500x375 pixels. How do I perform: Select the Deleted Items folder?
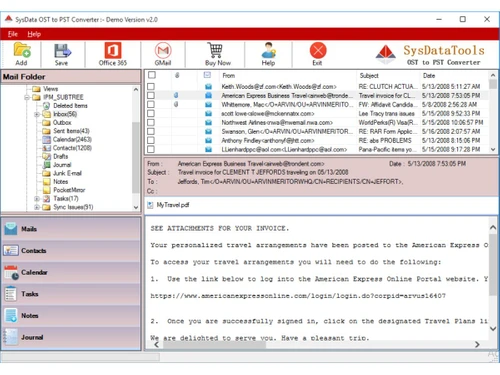(70, 106)
